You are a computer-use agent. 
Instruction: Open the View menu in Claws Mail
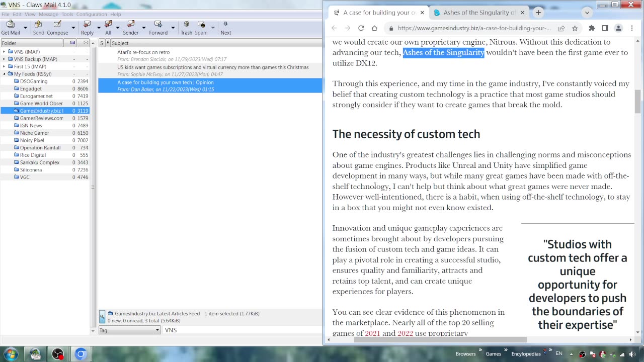30,14
